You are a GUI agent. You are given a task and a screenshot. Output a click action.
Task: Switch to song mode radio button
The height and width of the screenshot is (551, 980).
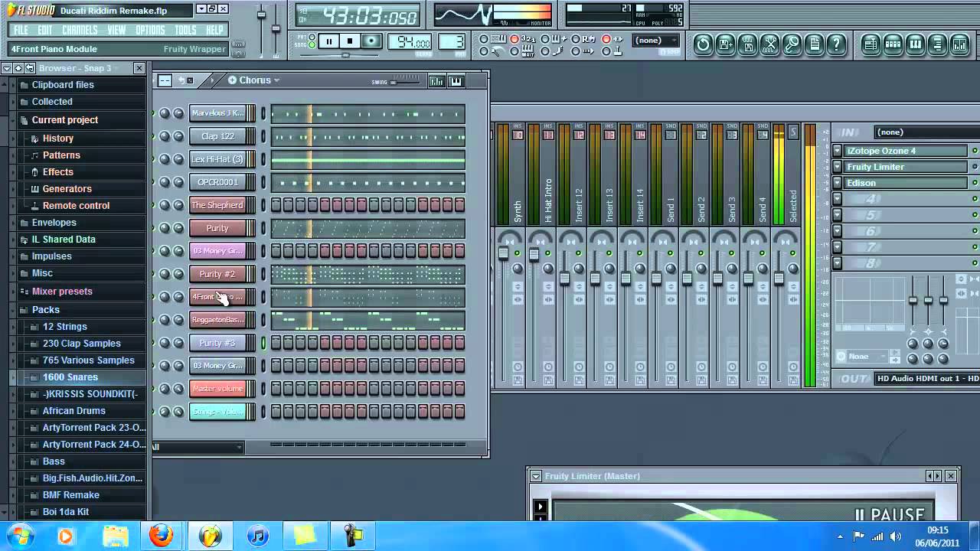(x=311, y=45)
